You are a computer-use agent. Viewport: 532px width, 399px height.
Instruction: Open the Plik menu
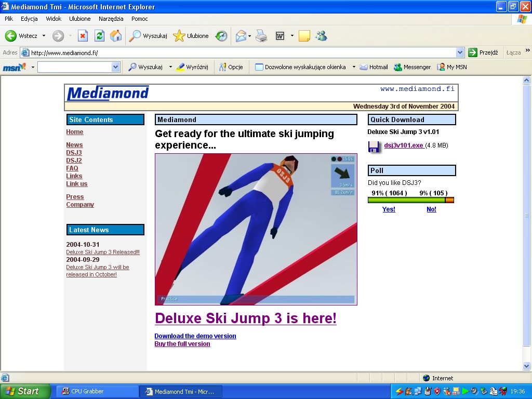point(9,19)
